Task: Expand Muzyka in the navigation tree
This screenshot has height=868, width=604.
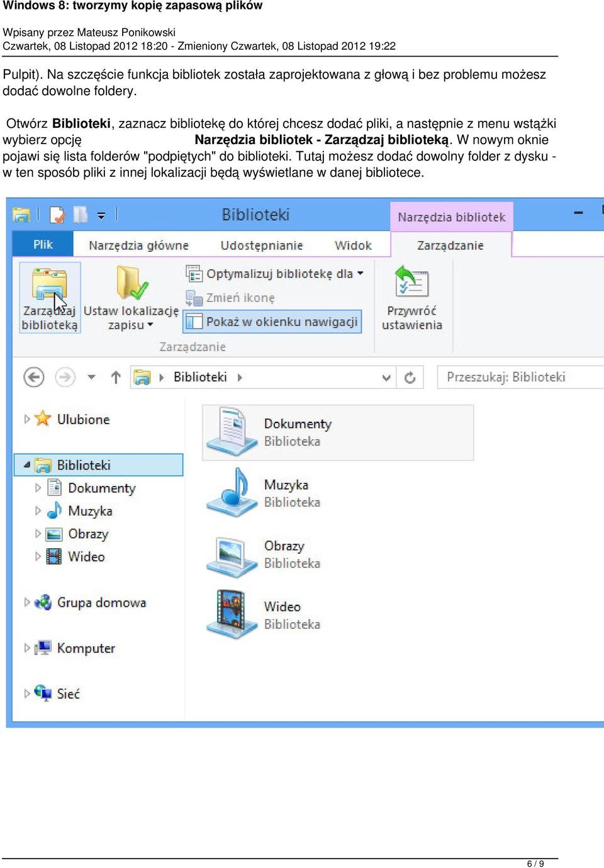Action: coord(38,510)
